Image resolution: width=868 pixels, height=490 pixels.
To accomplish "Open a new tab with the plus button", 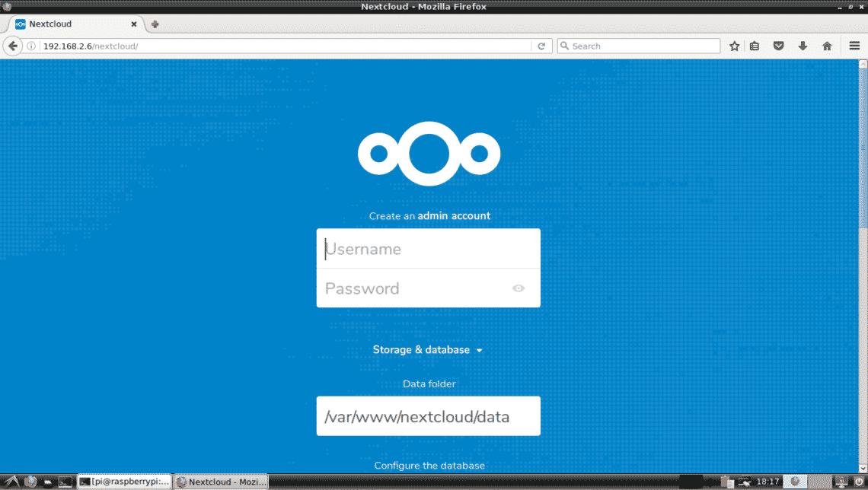I will point(155,24).
